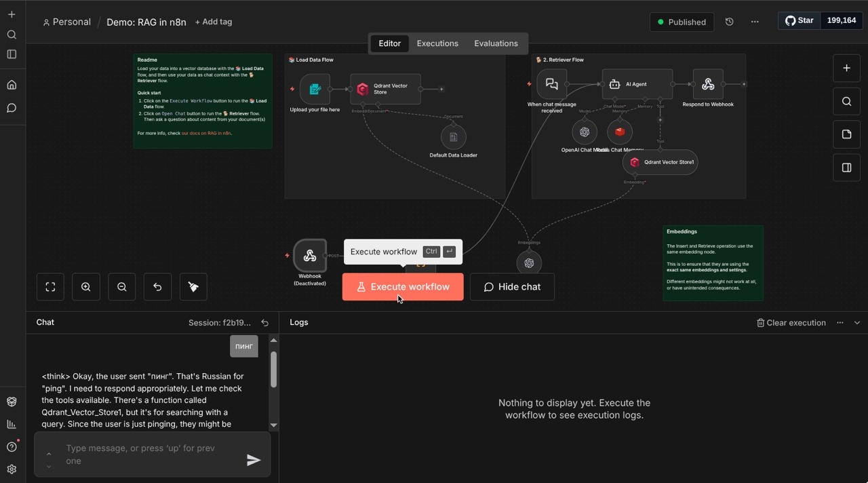
Task: Open canvas node search magnifier
Action: [x=846, y=102]
